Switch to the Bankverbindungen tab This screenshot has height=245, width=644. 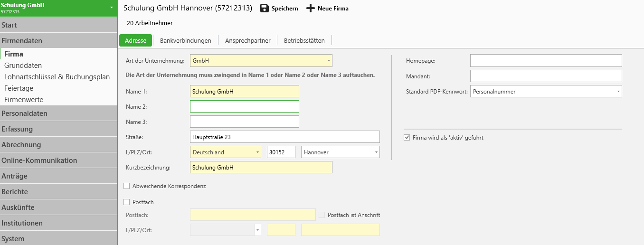click(x=185, y=41)
